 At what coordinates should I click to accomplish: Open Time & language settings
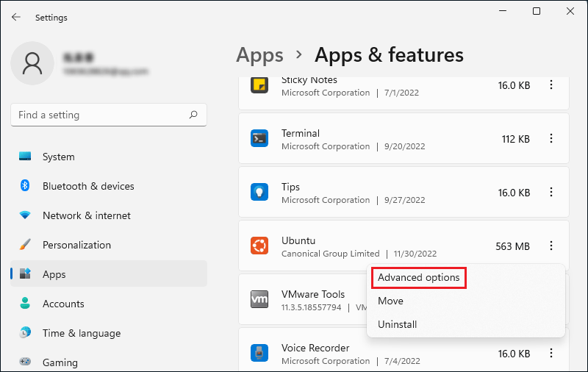click(109, 333)
